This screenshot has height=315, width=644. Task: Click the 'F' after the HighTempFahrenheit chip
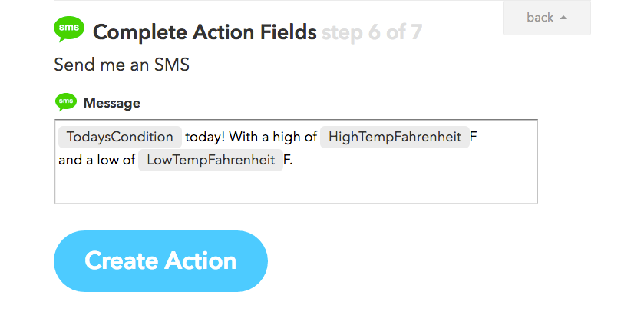474,137
